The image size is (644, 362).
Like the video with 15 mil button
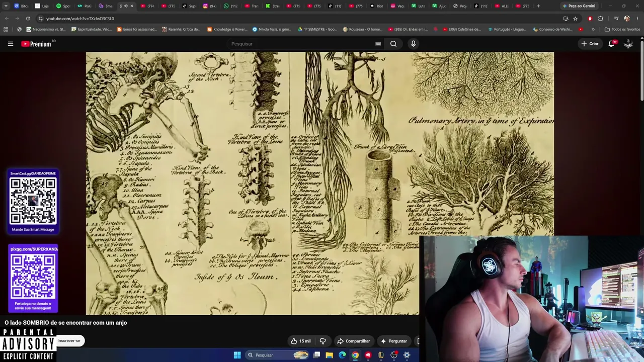300,341
